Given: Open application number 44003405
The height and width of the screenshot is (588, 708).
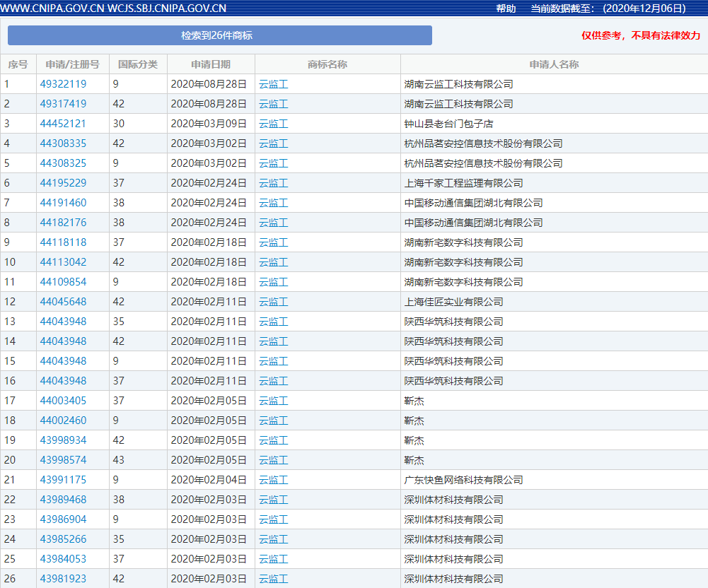Looking at the screenshot, I should [x=63, y=401].
